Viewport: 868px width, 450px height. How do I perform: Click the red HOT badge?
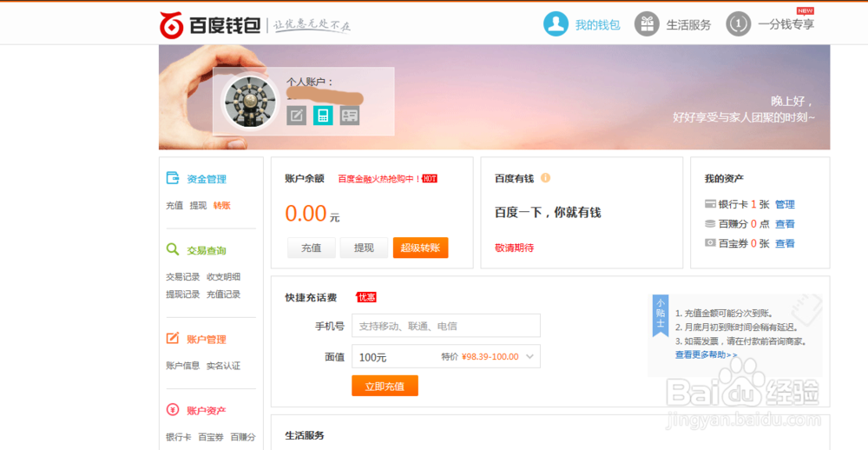click(431, 178)
